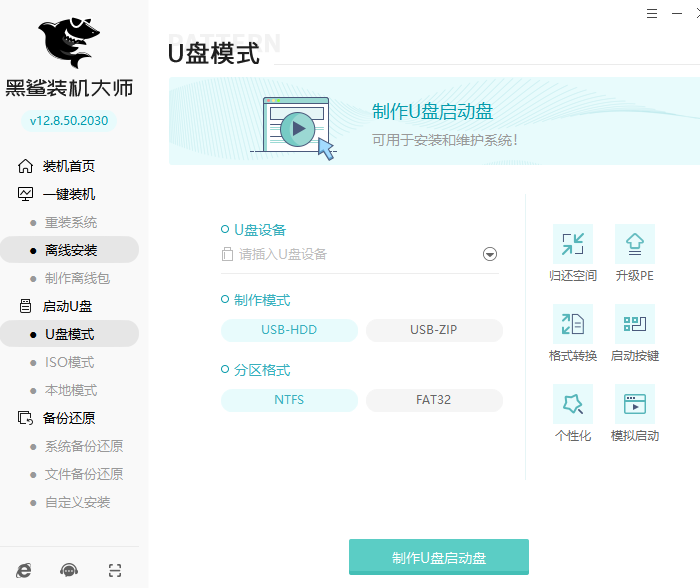Click the 可用于安装和维护系统 banner subtitle
The width and height of the screenshot is (700, 588).
coord(445,140)
